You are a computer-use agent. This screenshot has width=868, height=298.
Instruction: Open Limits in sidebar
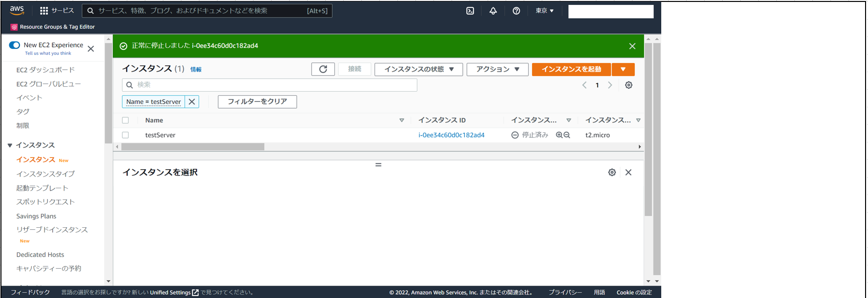coord(22,125)
